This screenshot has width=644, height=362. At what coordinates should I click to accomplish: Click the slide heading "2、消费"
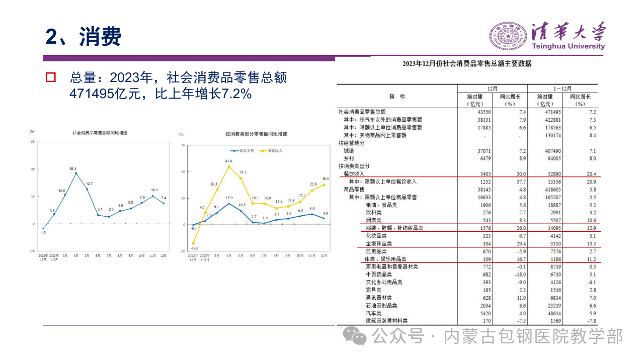coord(84,37)
